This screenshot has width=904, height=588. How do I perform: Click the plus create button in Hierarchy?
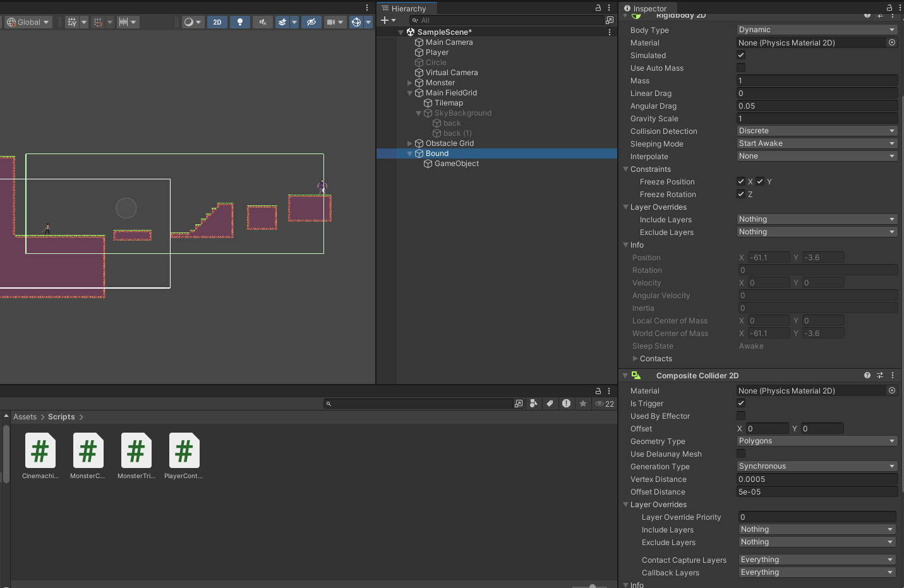385,20
